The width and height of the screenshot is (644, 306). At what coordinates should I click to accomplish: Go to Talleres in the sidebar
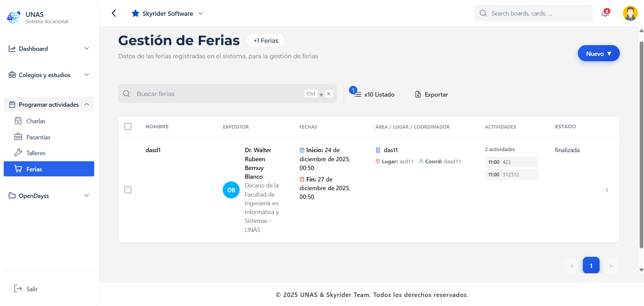coord(36,153)
